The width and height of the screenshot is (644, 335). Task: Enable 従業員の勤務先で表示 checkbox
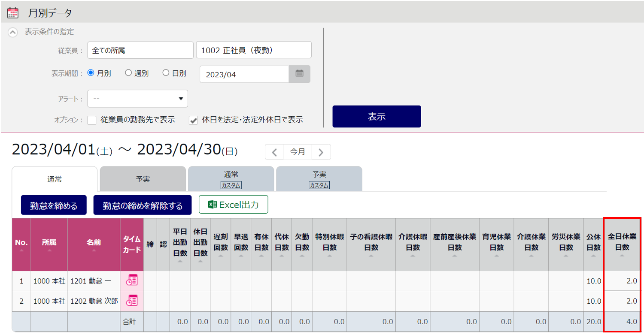coord(92,120)
